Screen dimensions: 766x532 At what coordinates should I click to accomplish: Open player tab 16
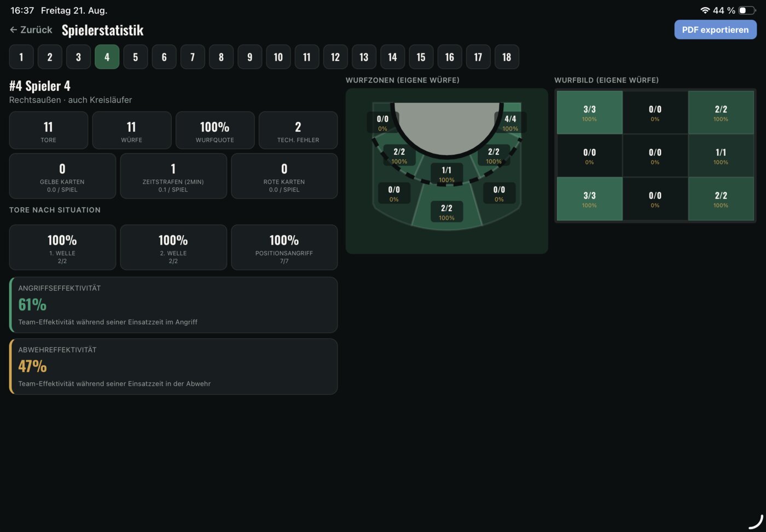coord(450,57)
